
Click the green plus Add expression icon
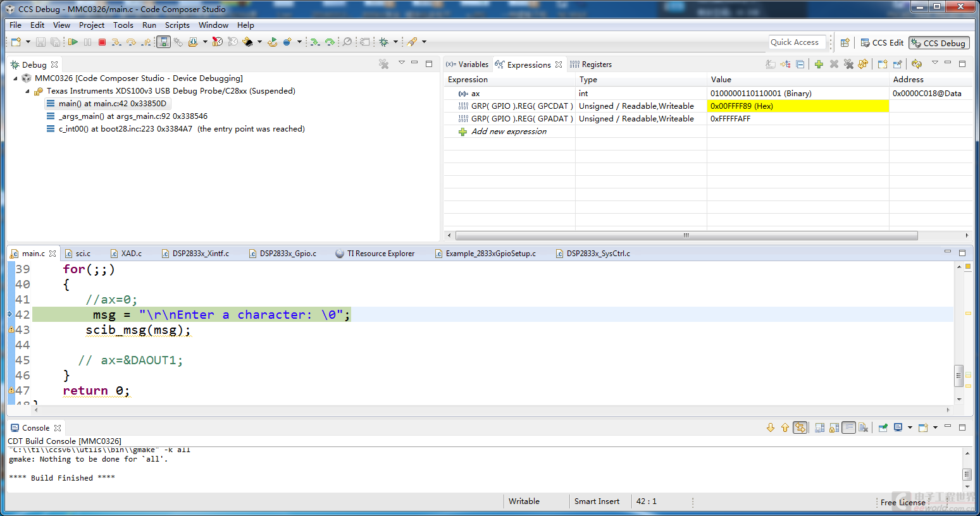(819, 64)
